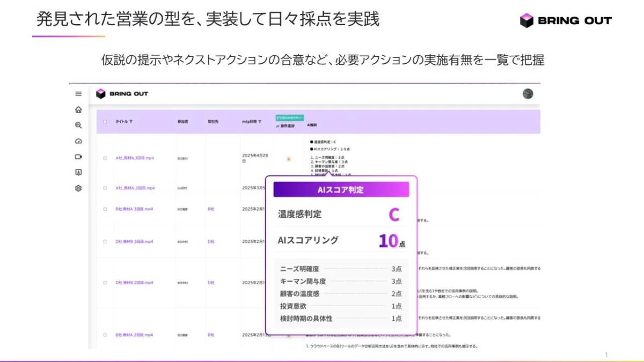644x362 pixels.
Task: Click the cloud upload icon in the sidebar
Action: pyautogui.click(x=78, y=141)
